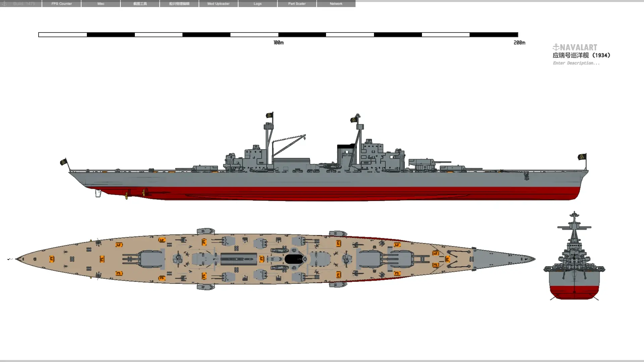The height and width of the screenshot is (362, 644).
Task: Click the stern flag in side view
Action: point(63,162)
